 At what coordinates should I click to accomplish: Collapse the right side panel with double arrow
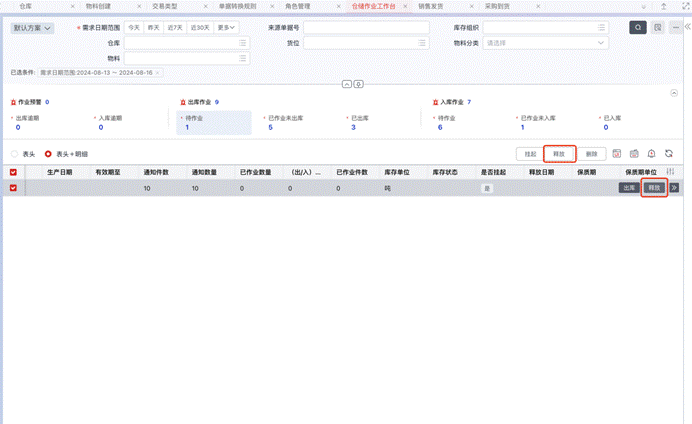click(686, 28)
